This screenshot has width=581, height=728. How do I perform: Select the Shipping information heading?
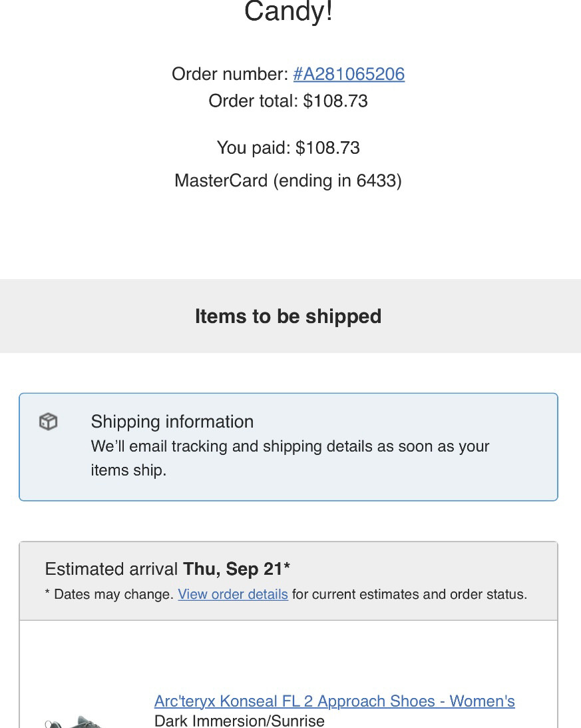coord(172,422)
